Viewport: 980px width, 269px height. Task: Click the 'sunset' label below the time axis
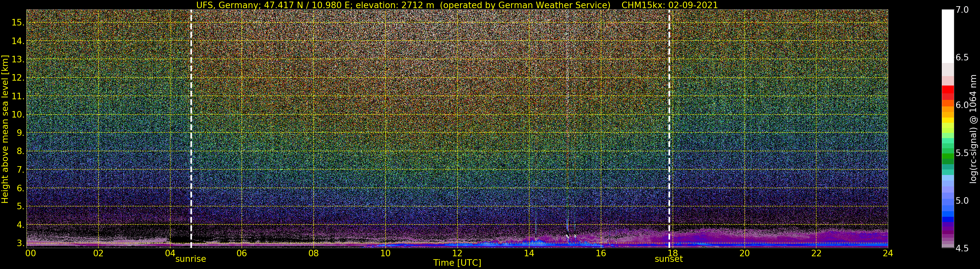[x=668, y=259]
